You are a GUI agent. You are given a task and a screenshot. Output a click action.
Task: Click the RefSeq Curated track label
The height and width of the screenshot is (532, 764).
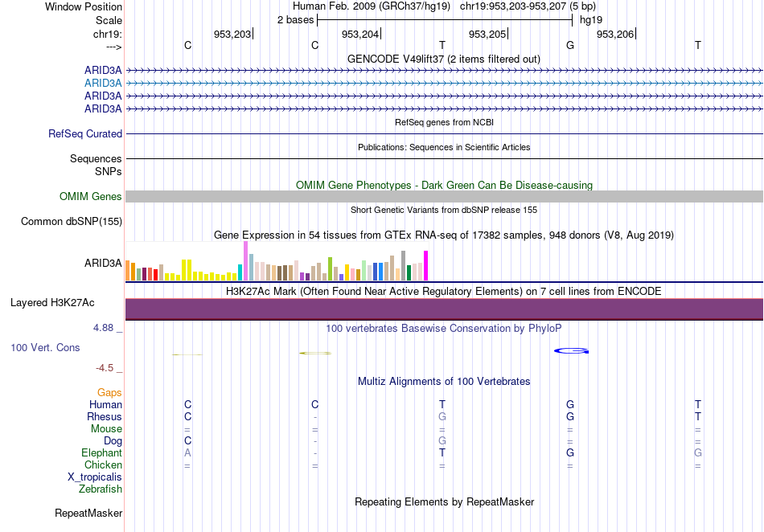85,134
